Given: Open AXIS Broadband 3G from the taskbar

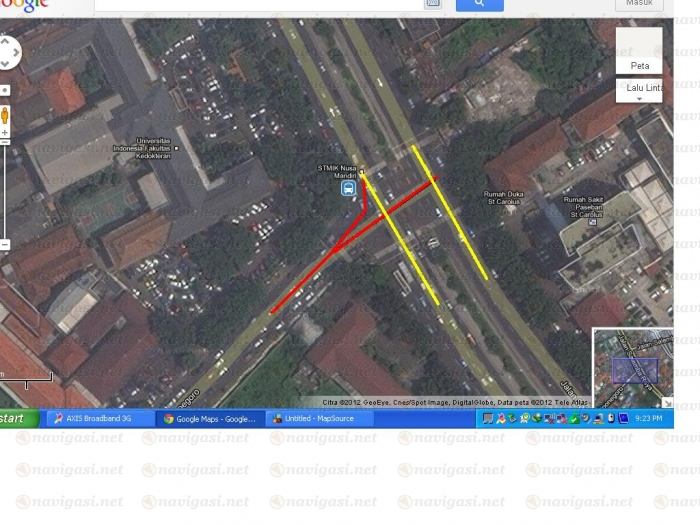Looking at the screenshot, I should point(99,418).
